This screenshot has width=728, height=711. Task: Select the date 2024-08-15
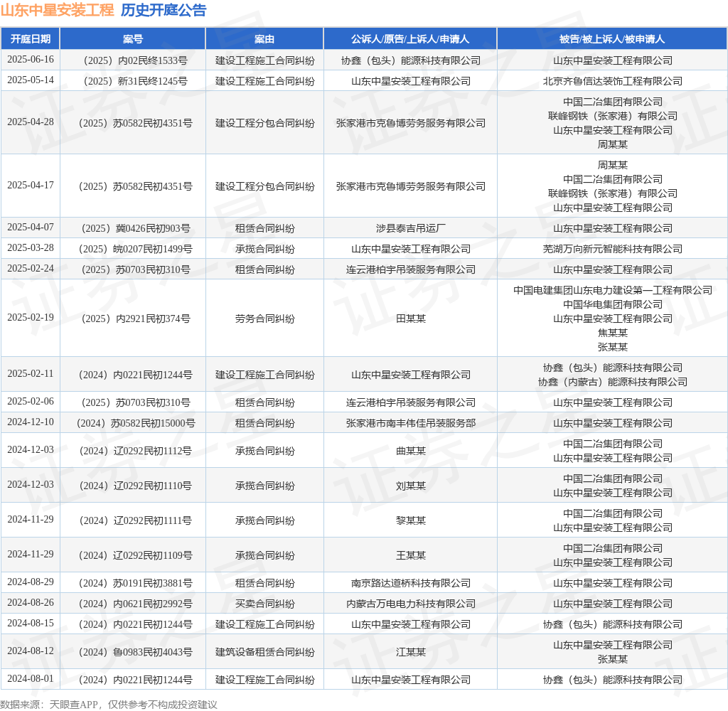point(31,623)
